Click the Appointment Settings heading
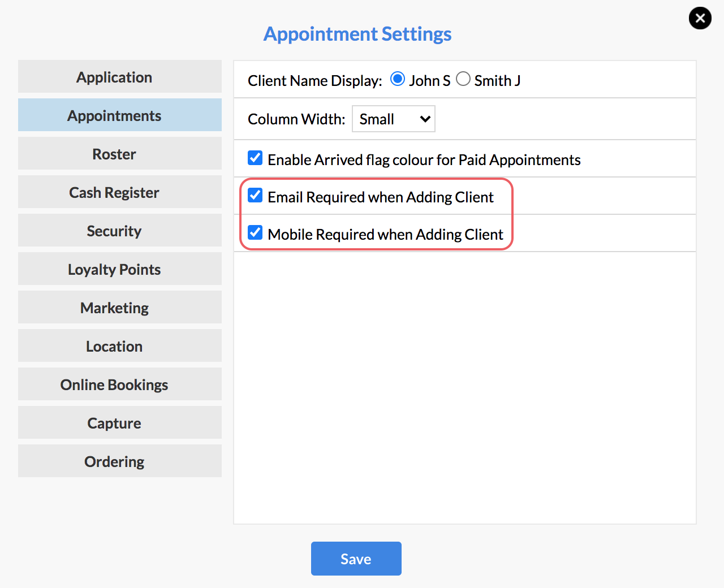Image resolution: width=724 pixels, height=588 pixels. click(x=357, y=34)
